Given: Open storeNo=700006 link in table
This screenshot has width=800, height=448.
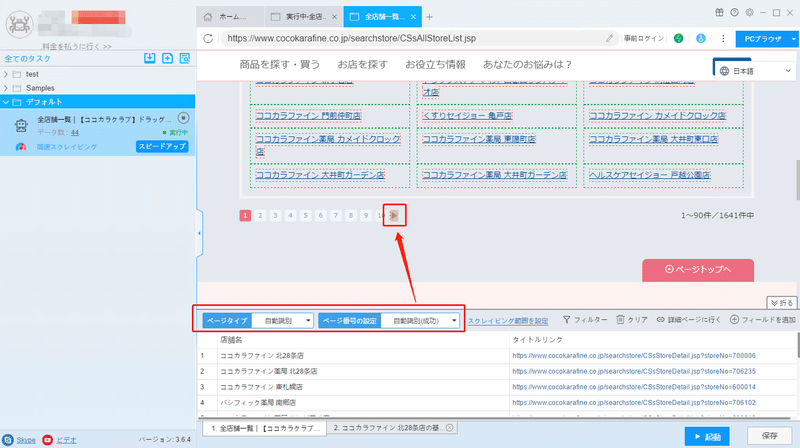Looking at the screenshot, I should [x=634, y=356].
